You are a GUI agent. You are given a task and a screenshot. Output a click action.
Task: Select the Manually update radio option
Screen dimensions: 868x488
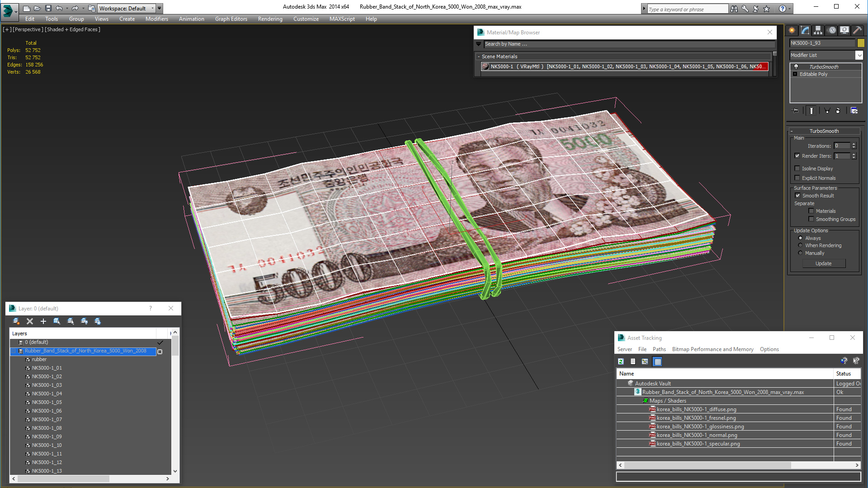point(801,253)
